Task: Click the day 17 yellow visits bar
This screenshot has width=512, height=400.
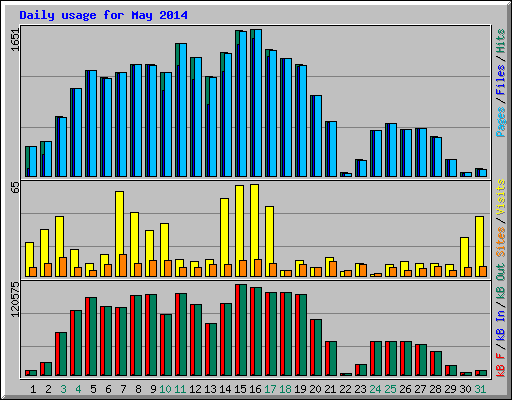Action: pyautogui.click(x=269, y=235)
